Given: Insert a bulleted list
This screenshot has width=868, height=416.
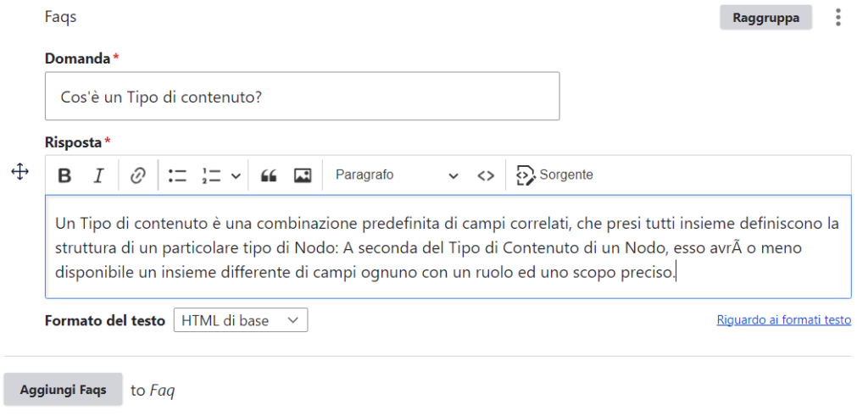Looking at the screenshot, I should 177,175.
